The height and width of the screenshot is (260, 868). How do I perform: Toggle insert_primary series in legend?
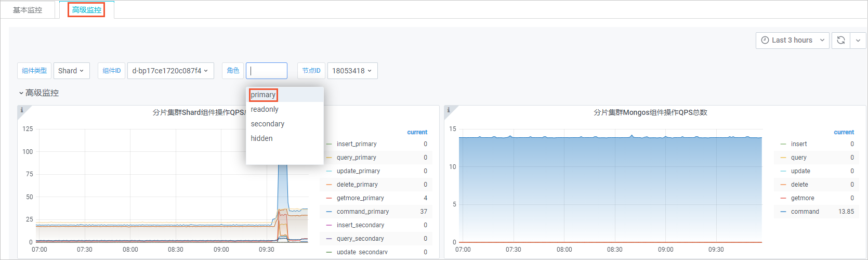[357, 144]
